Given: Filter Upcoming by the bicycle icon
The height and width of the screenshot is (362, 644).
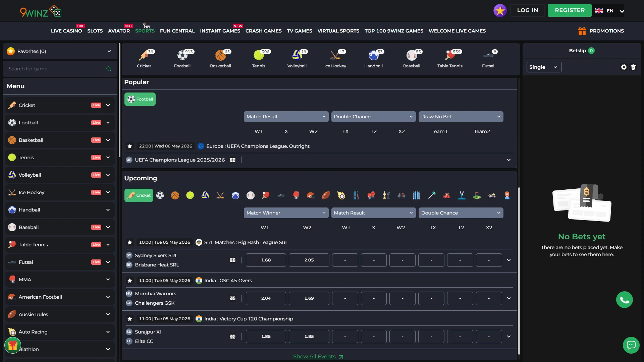Looking at the screenshot, I should point(401,195).
